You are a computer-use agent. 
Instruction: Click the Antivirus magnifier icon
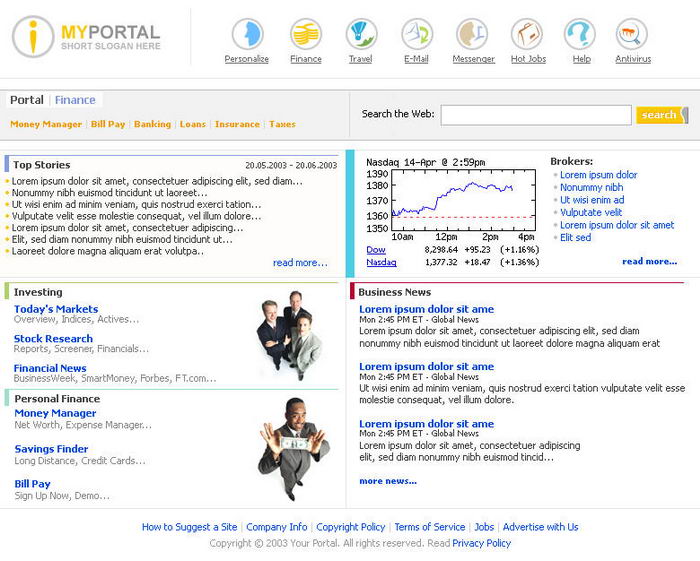tap(632, 34)
